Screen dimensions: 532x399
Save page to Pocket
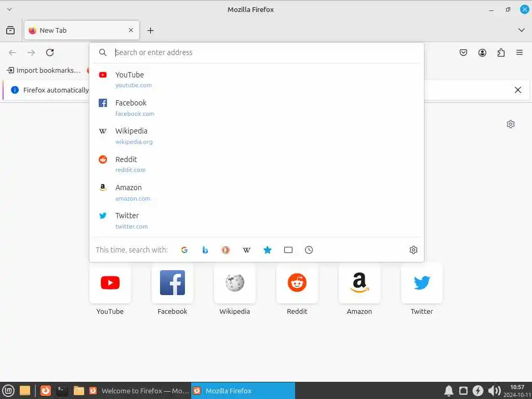pyautogui.click(x=463, y=52)
